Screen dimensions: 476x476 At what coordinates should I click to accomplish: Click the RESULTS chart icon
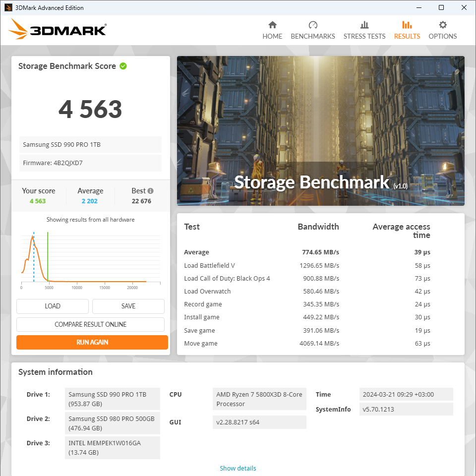pyautogui.click(x=407, y=25)
